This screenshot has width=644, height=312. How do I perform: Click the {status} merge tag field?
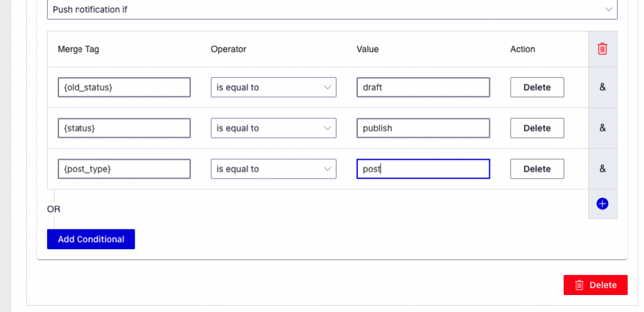124,128
